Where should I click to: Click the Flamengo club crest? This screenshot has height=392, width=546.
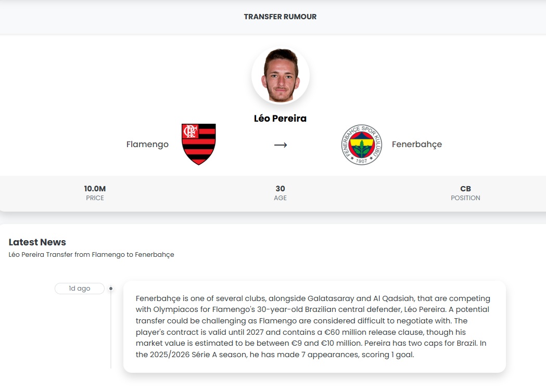pos(198,145)
